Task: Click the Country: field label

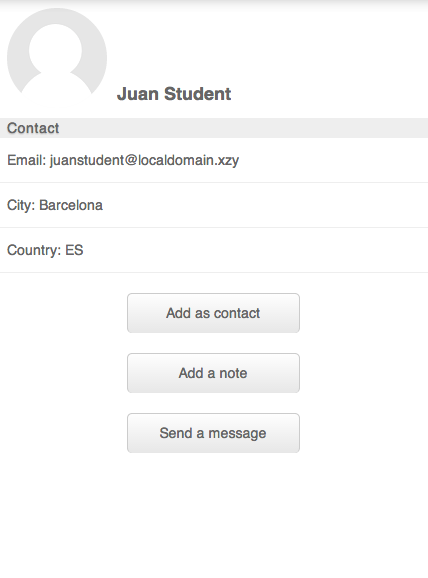Action: (x=34, y=250)
